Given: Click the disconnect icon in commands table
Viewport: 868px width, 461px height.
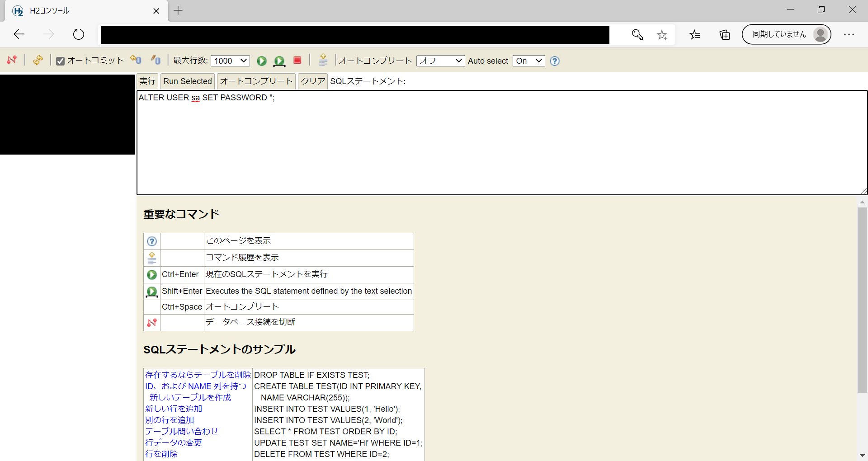Looking at the screenshot, I should coord(152,323).
